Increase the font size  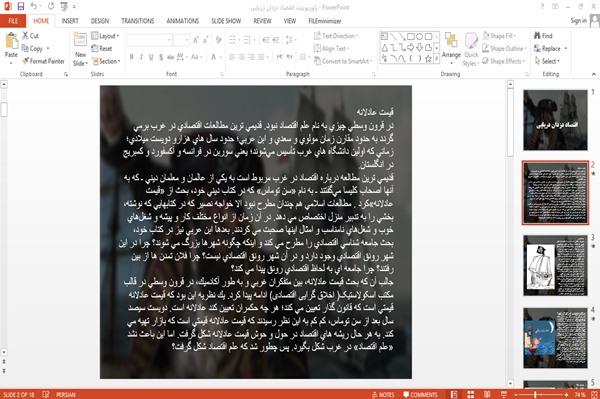[x=196, y=40]
